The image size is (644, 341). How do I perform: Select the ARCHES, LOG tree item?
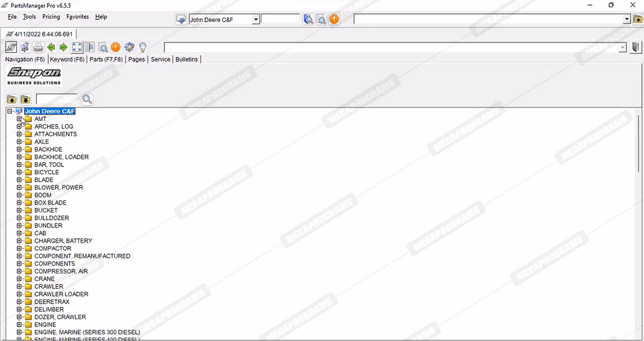(54, 126)
